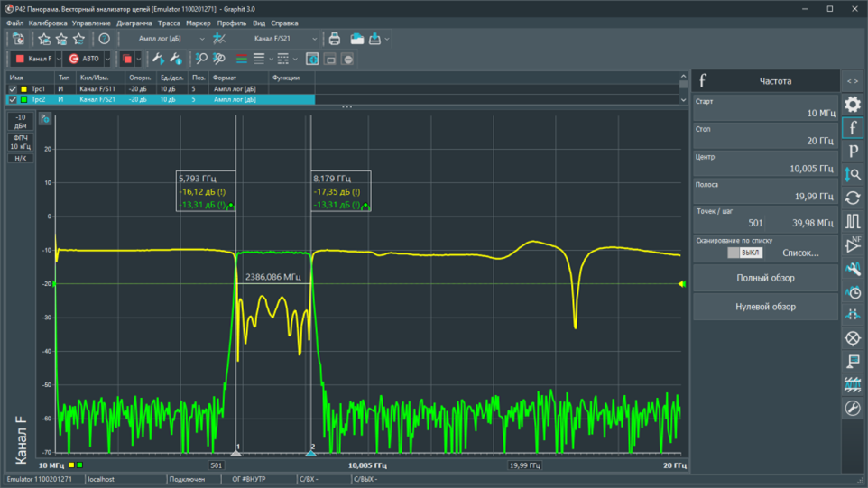
Task: Click the Н/К calibration status button
Action: click(21, 159)
